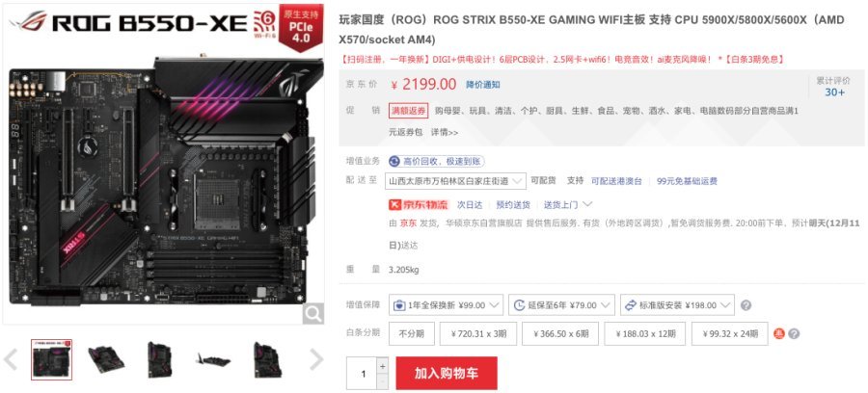This screenshot has height=393, width=868.
Task: Expand 延保至6年 ¥79.00 dropdown
Action: coord(562,305)
